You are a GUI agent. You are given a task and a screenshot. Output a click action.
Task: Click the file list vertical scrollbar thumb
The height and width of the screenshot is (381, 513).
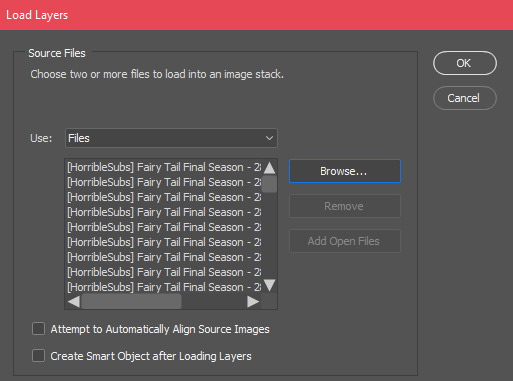tap(269, 184)
